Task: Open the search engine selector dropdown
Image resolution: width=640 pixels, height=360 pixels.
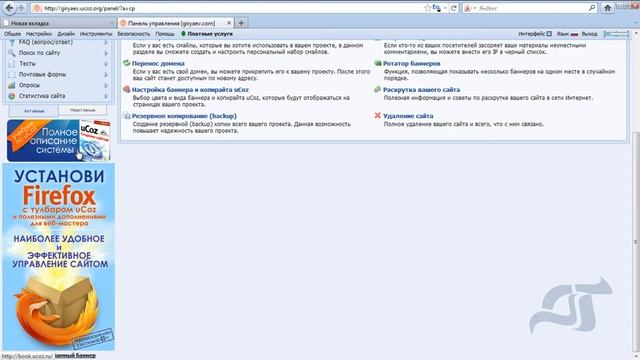Action: 470,8
